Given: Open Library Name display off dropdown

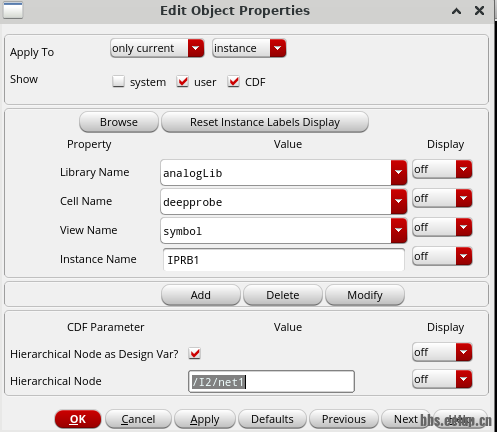Looking at the screenshot, I should click(x=442, y=169).
